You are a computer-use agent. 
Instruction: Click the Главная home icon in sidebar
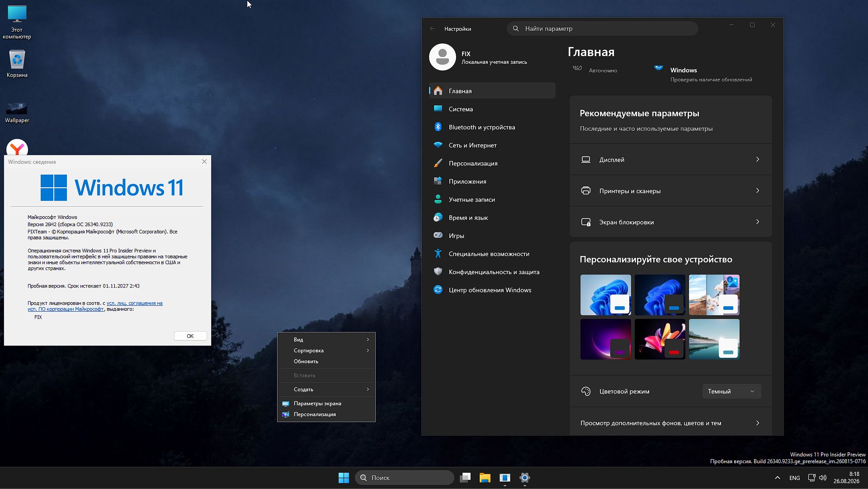[x=438, y=91]
